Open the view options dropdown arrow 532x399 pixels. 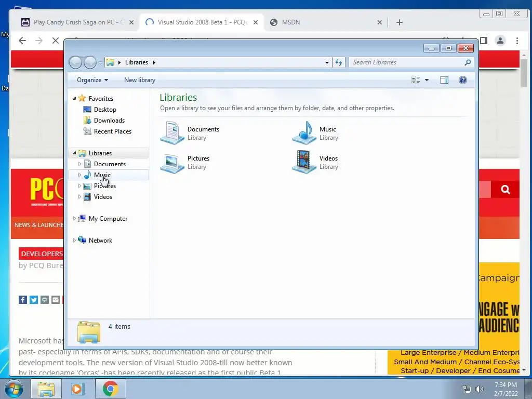427,80
